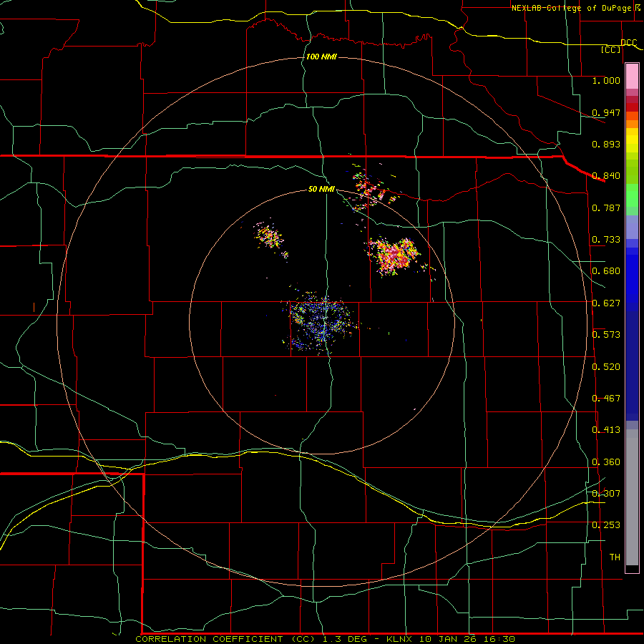The height and width of the screenshot is (644, 644).
Task: Select the 0.787 color scale value
Action: coord(606,208)
